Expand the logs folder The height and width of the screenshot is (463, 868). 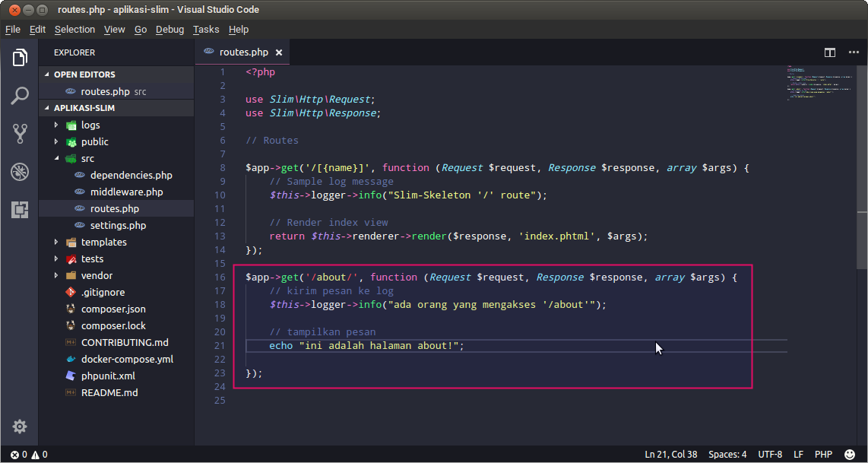coord(90,125)
